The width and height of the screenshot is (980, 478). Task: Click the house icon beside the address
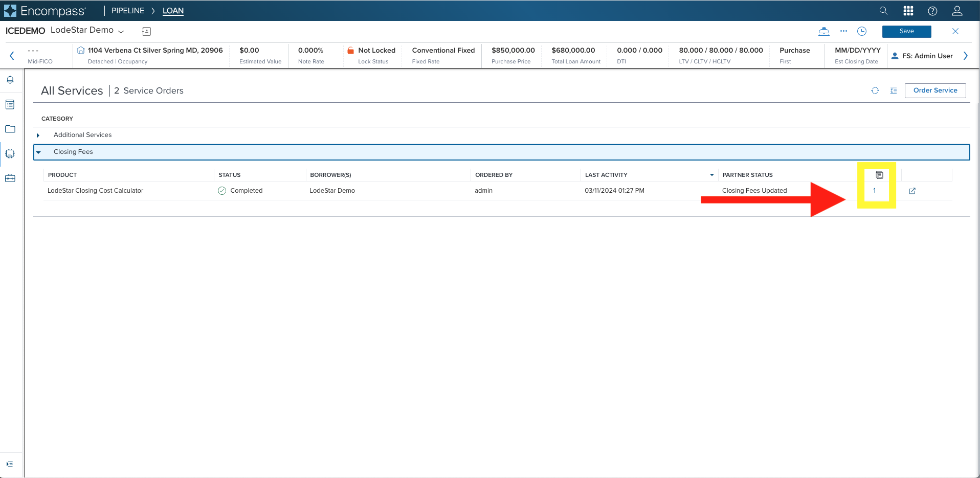[x=81, y=50]
